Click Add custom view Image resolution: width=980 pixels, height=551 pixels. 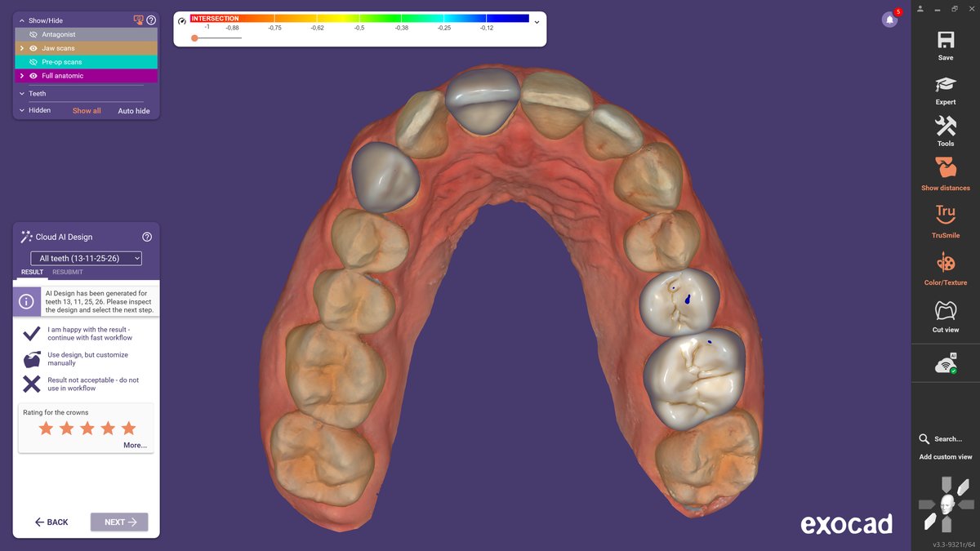(946, 457)
